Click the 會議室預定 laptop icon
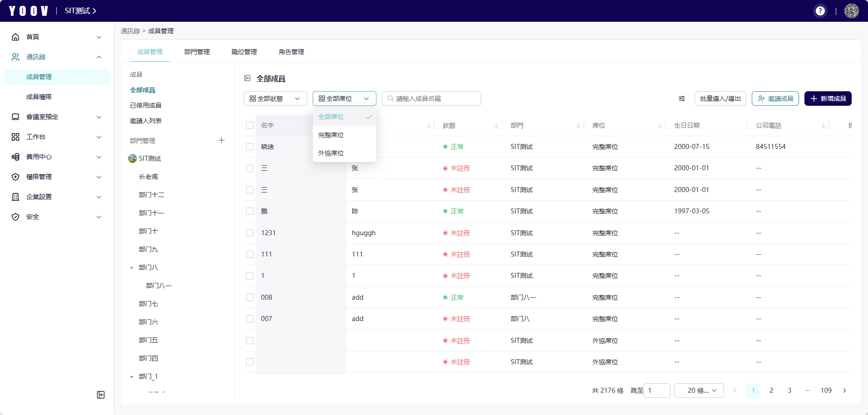This screenshot has width=868, height=415. coord(15,117)
